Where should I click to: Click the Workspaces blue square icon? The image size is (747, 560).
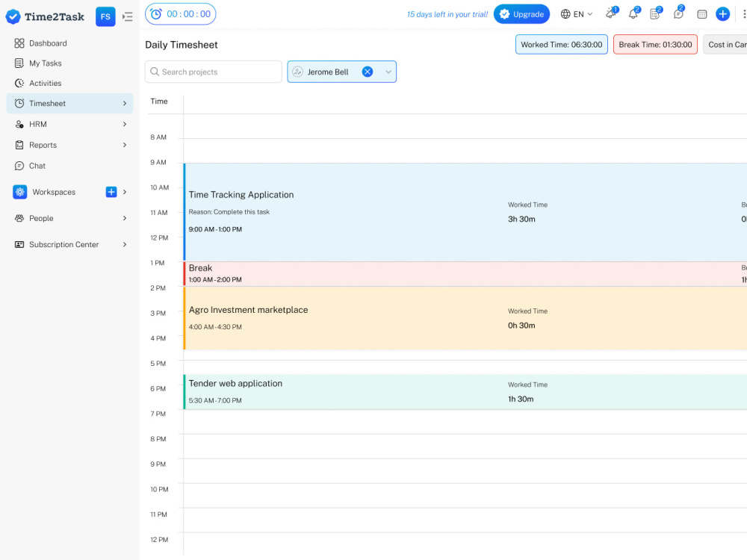[20, 192]
